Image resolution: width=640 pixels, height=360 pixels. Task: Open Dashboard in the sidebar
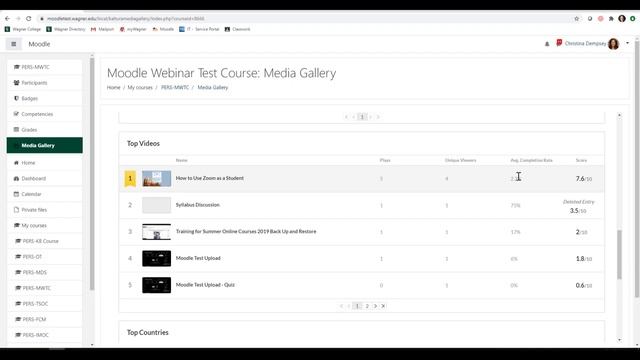tap(44, 178)
